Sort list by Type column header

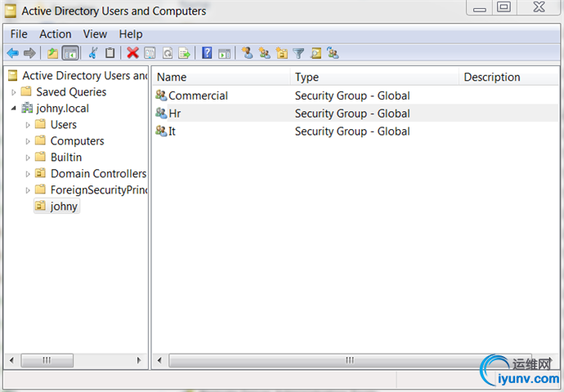point(374,77)
